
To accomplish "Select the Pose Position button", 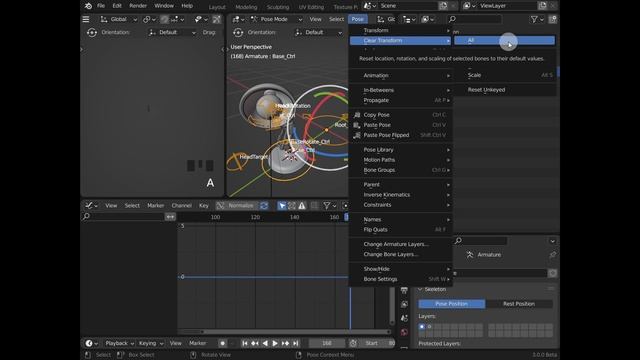I will pyautogui.click(x=451, y=304).
